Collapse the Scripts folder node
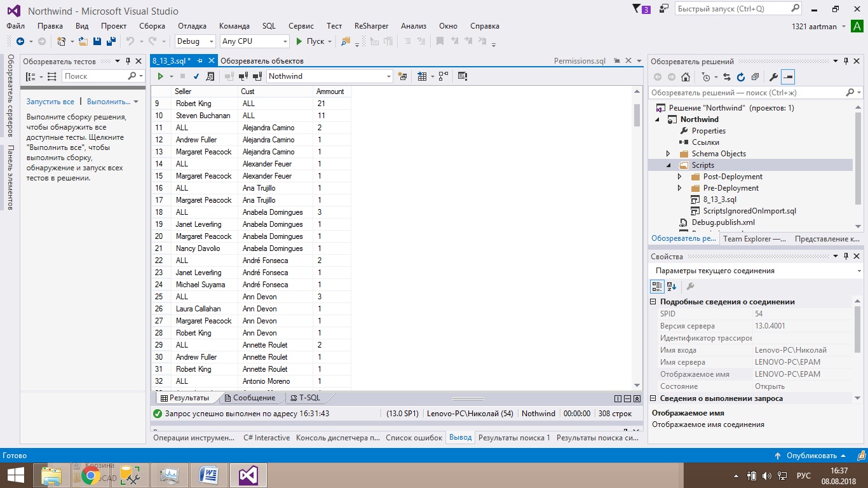Image resolution: width=868 pixels, height=488 pixels. click(668, 165)
